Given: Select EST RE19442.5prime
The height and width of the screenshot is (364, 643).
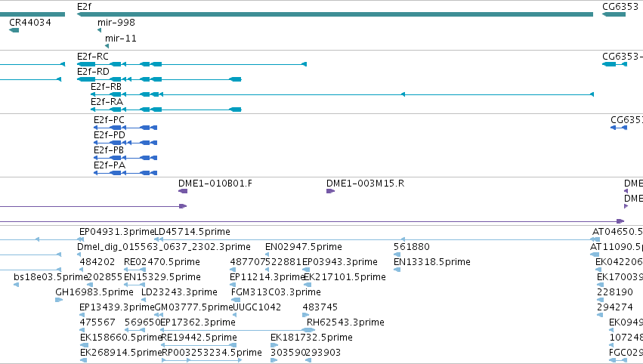Looking at the screenshot, I should click(x=199, y=338).
